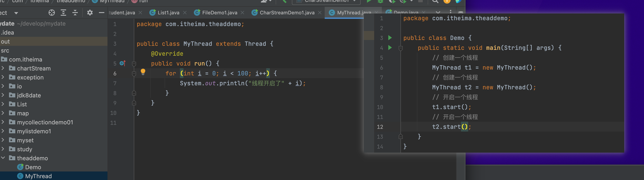Viewport: 644px width, 180px height.
Task: Click the green Run button in the toolbar
Action: pos(369,1)
